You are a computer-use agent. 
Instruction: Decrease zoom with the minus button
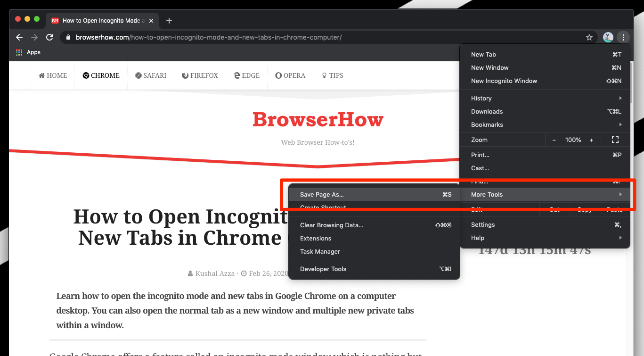click(554, 140)
